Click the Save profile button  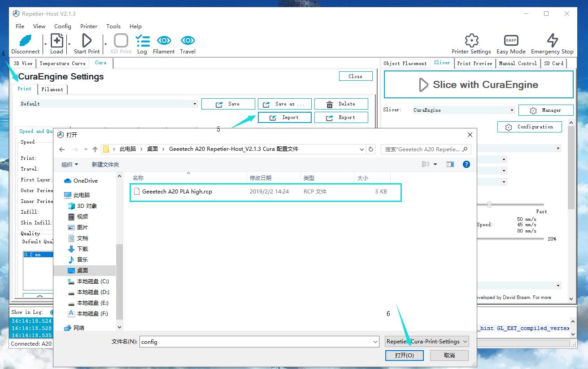coord(228,104)
